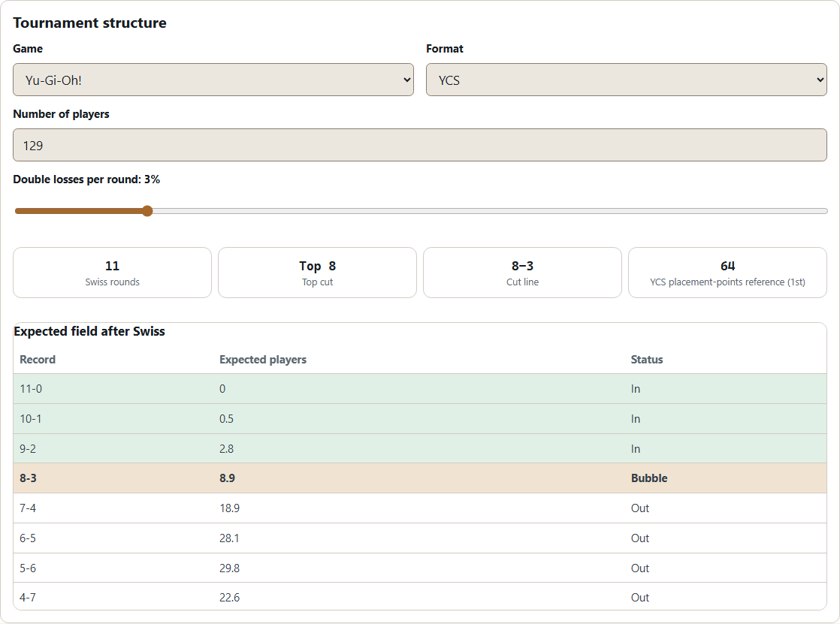Click the Out status in the 7-4 row
Image resolution: width=840 pixels, height=624 pixels.
[x=640, y=508]
